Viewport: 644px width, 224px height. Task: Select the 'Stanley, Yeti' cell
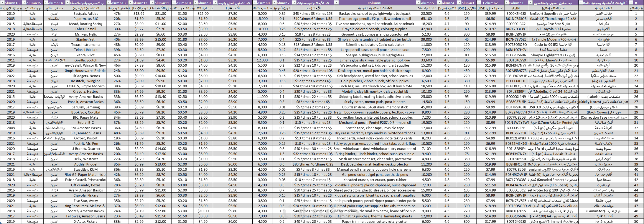coord(86,39)
